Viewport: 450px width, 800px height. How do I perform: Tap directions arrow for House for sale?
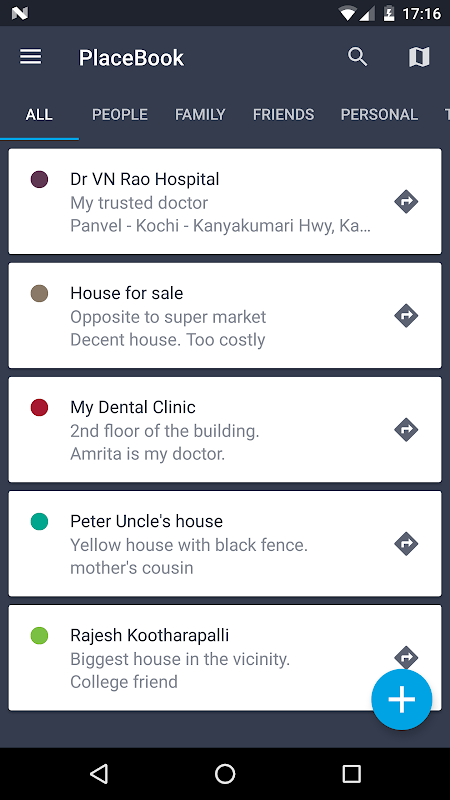406,316
